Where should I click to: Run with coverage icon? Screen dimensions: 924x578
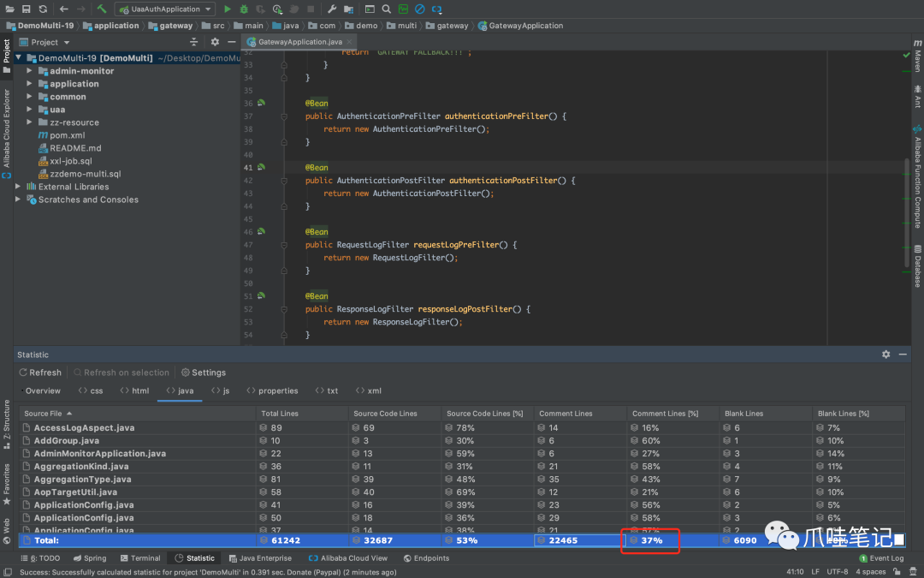(x=260, y=9)
